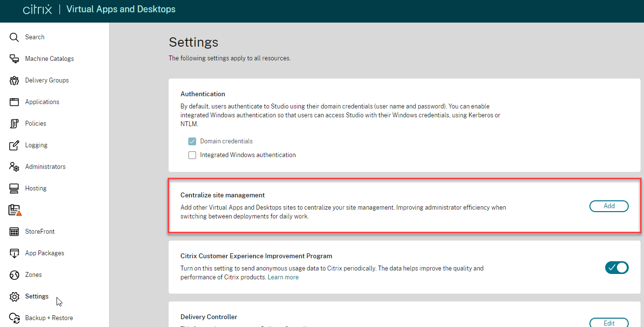Open StoreFront from sidebar
Image resolution: width=644 pixels, height=327 pixels.
click(40, 232)
